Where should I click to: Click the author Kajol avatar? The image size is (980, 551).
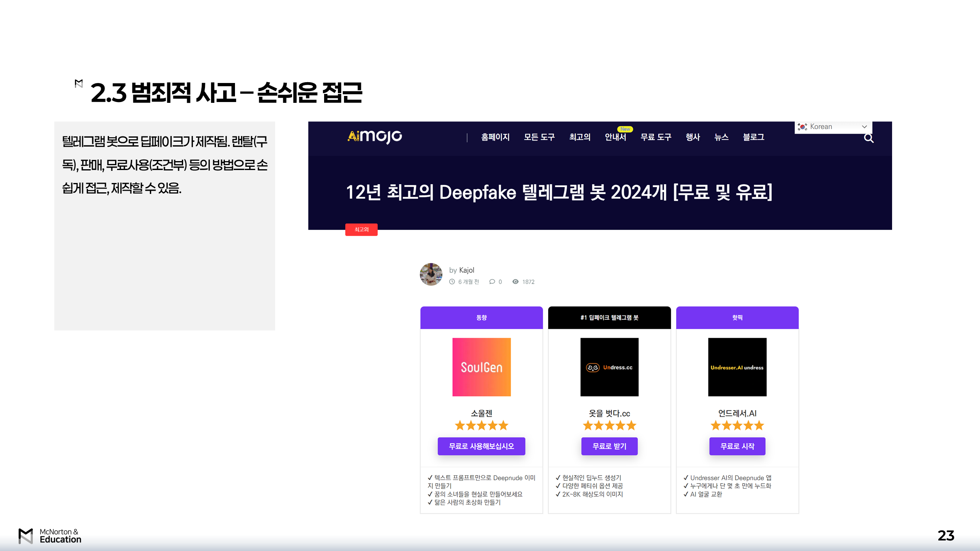431,274
